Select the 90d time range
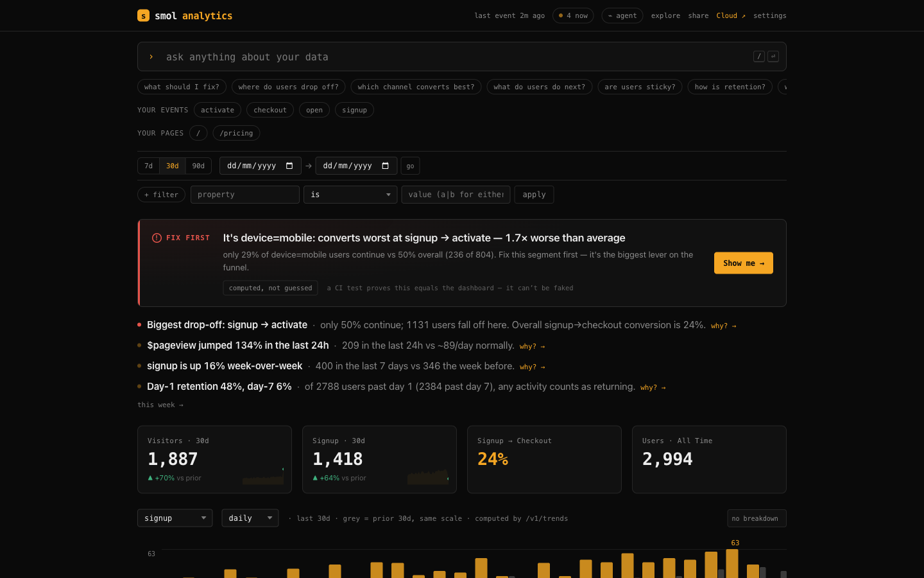The height and width of the screenshot is (578, 924). (199, 166)
